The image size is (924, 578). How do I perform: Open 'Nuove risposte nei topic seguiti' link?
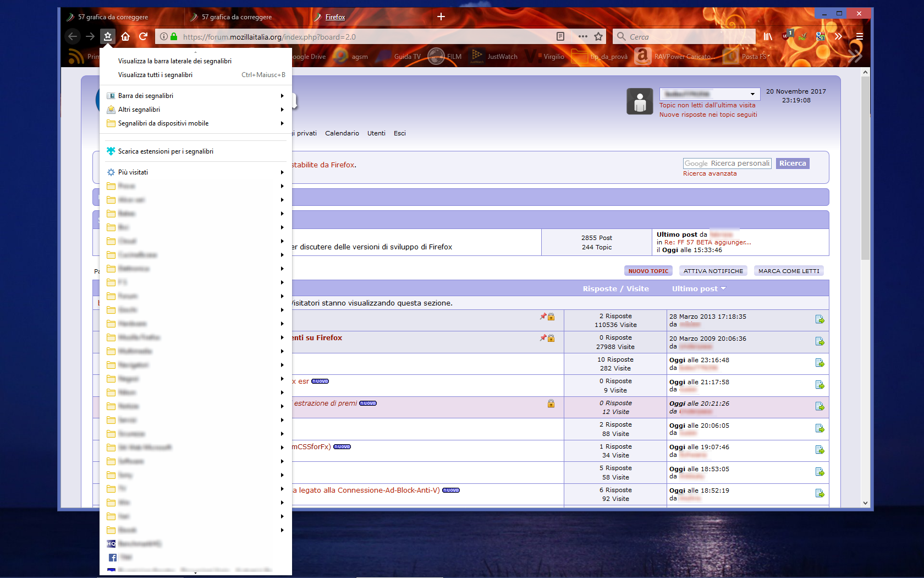coord(708,114)
